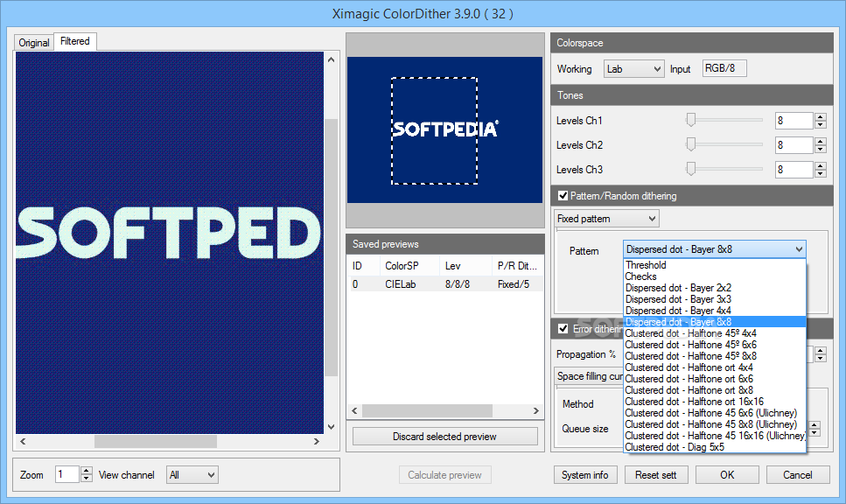Adjust the Levels Ch1 slider

[690, 120]
